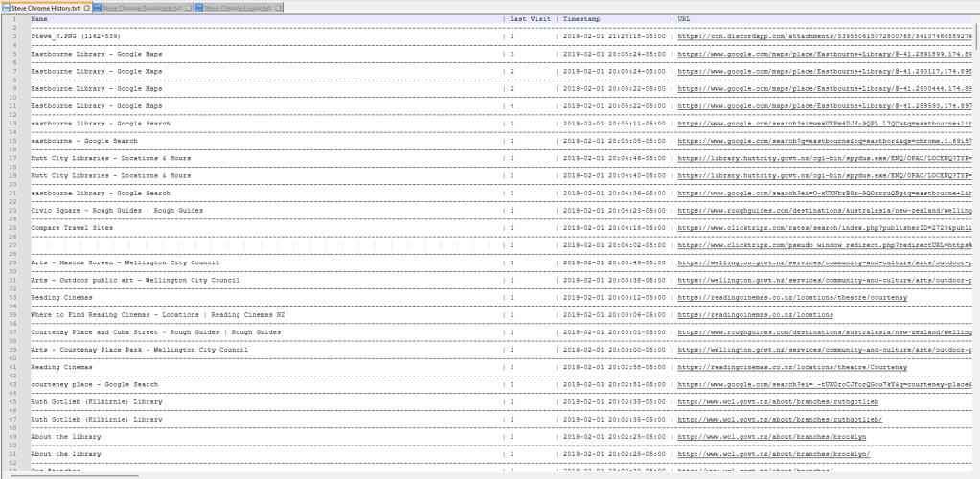Close the Steve Chrome Downloads.txt tab

[188, 7]
